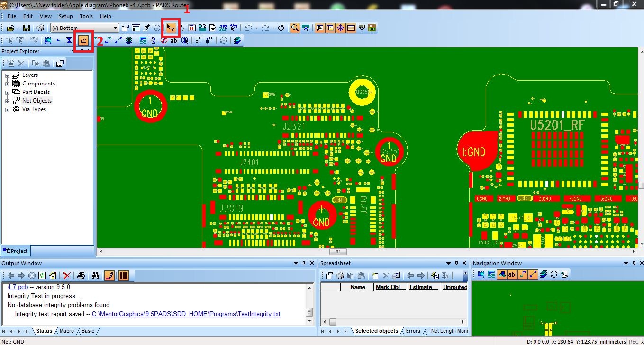644x345 pixels.
Task: Open the Output Window options dropdown arrow
Action: (x=296, y=263)
